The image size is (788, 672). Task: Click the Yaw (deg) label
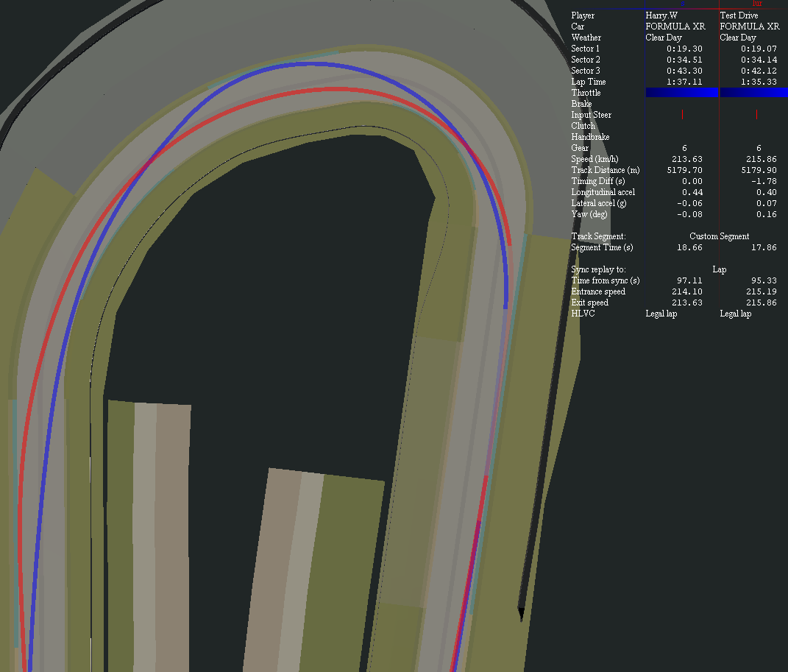tap(589, 215)
